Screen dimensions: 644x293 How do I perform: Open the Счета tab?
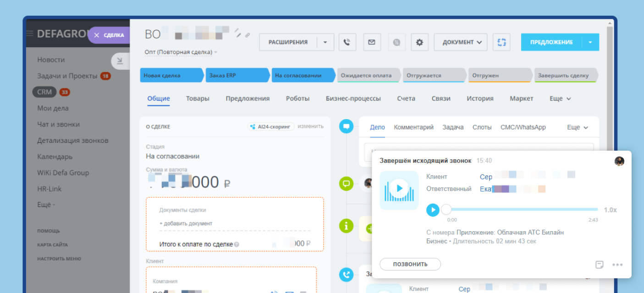[x=406, y=98]
